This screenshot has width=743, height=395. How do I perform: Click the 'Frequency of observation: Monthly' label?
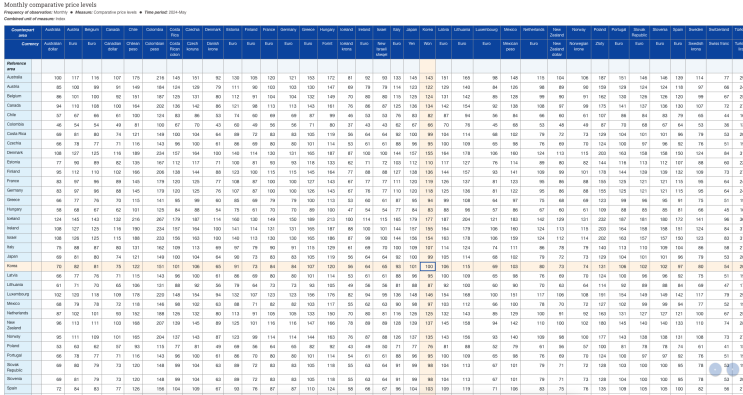[x=36, y=12]
